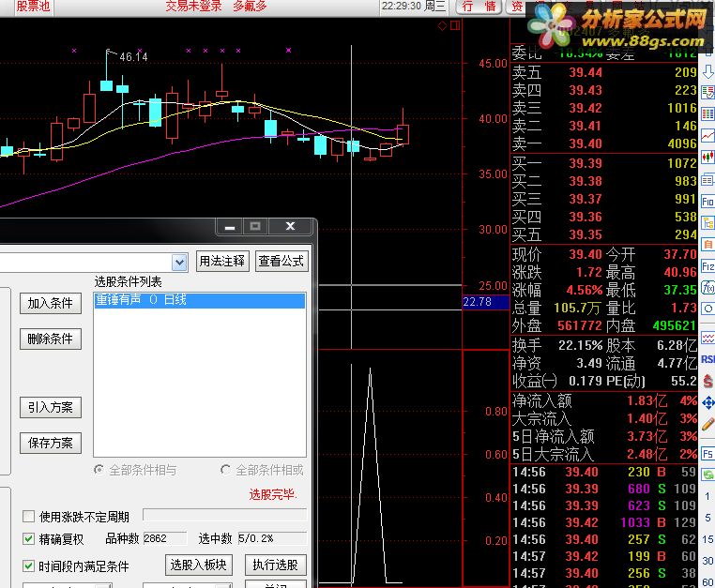Click the F12 trading icon
715x588 pixels.
click(x=707, y=266)
